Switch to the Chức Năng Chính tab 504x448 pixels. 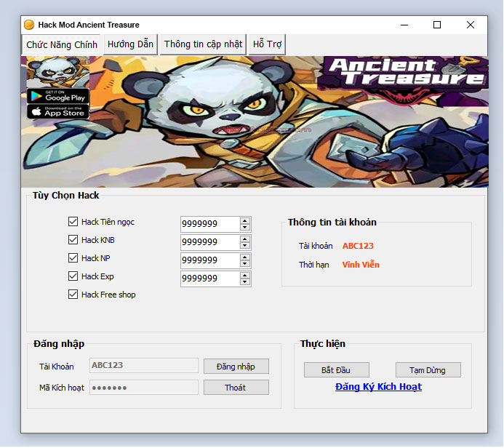[x=62, y=44]
